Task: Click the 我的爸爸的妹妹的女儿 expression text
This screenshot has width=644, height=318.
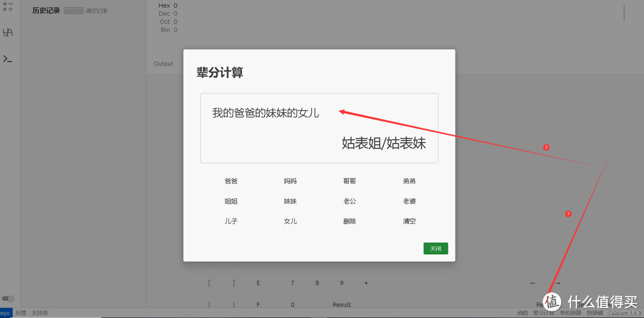Action: coord(266,113)
